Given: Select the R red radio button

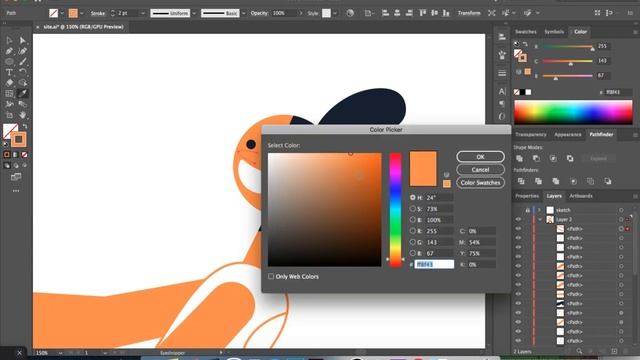Looking at the screenshot, I should (413, 231).
